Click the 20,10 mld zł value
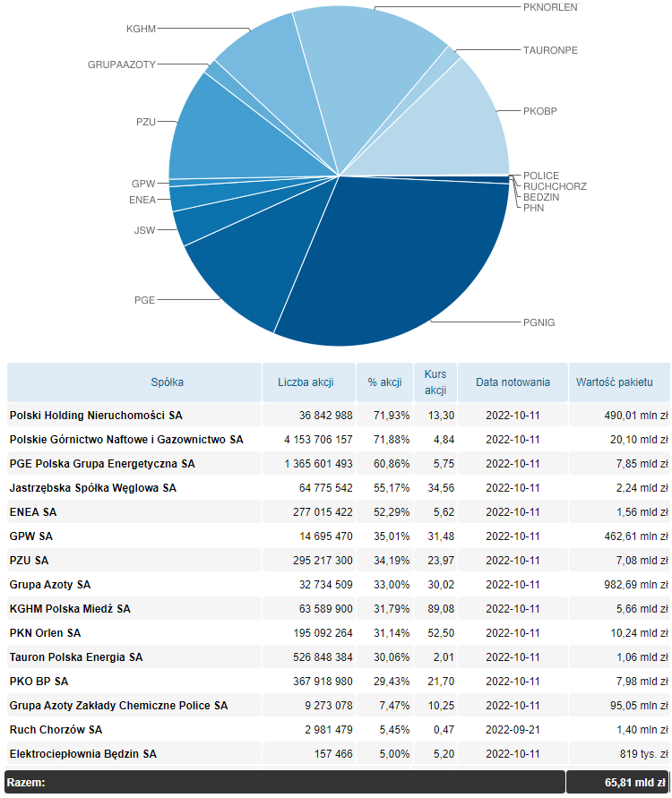Image resolution: width=672 pixels, height=798 pixels. point(639,439)
